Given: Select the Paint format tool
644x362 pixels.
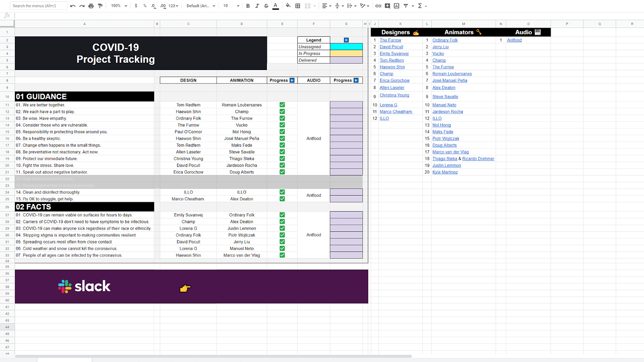Looking at the screenshot, I should pyautogui.click(x=100, y=6).
